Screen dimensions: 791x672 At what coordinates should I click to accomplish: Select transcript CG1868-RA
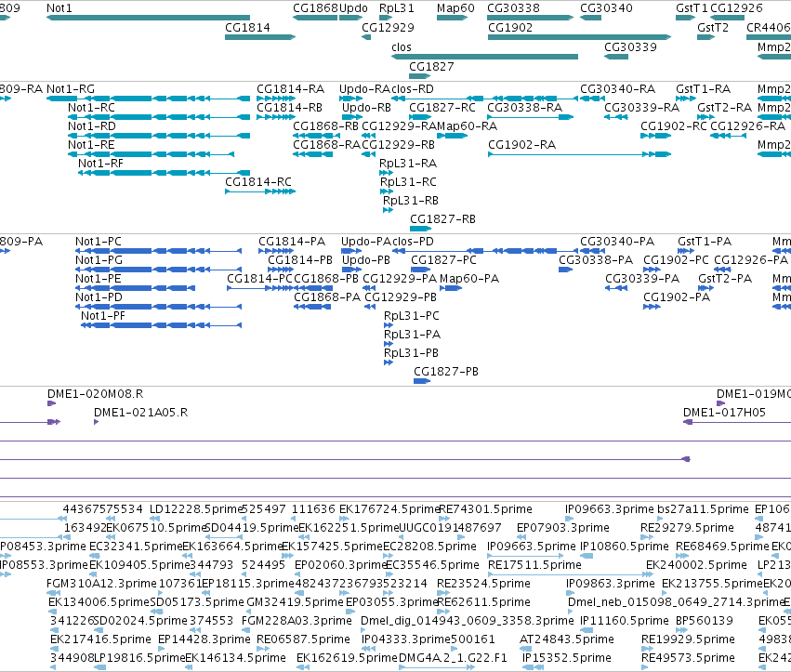[312, 154]
